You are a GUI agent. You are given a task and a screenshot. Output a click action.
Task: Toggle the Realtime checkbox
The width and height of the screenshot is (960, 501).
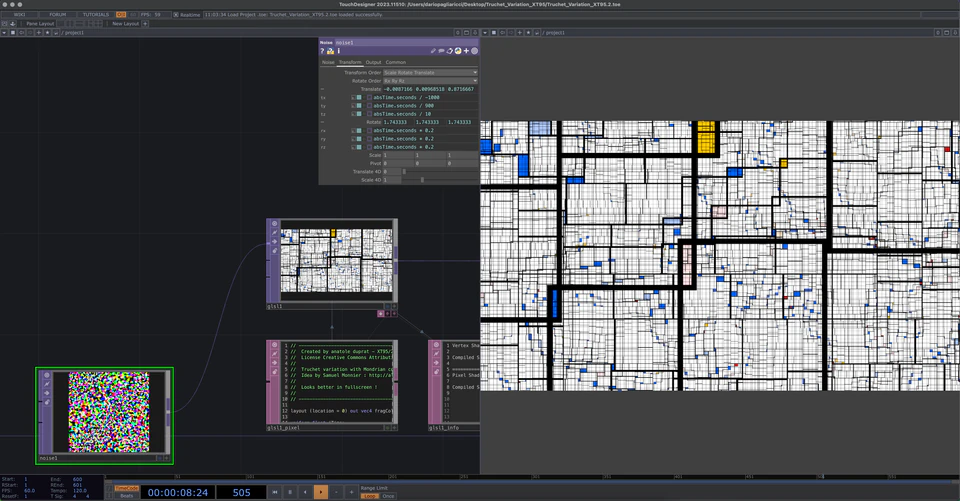pos(176,15)
